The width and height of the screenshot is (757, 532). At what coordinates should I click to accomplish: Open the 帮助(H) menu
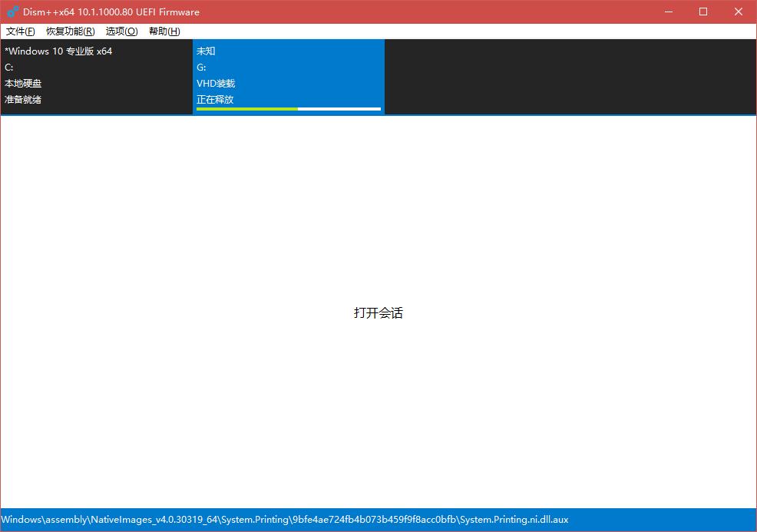(164, 31)
